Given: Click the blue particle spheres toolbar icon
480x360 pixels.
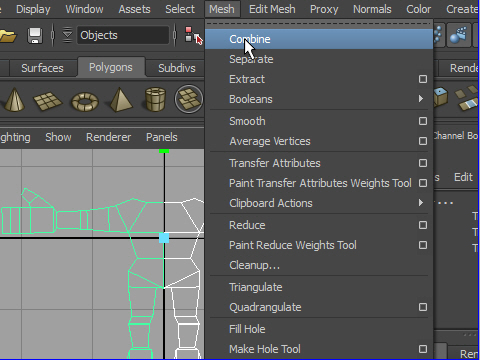Looking at the screenshot, I should [x=459, y=35].
